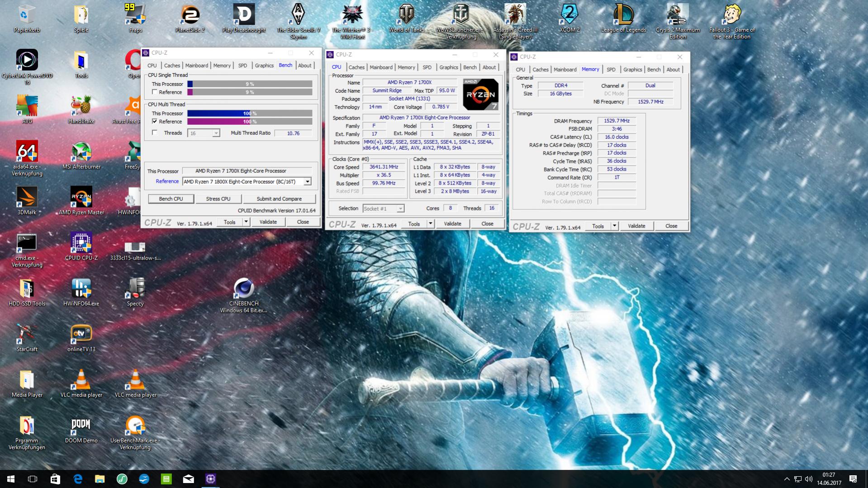Image resolution: width=868 pixels, height=488 pixels.
Task: Open Memory tab in Bench window
Action: tap(222, 66)
